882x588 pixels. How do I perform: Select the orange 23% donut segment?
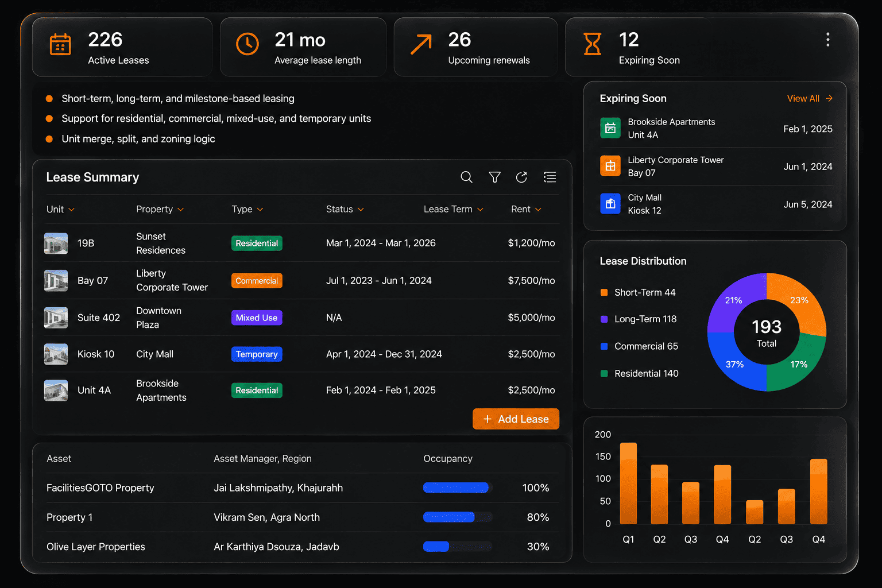click(x=800, y=300)
